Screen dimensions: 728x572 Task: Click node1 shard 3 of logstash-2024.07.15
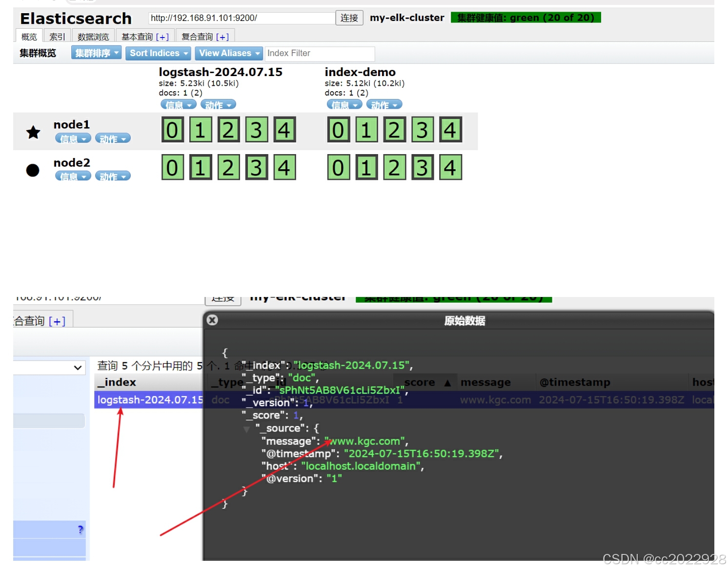257,130
